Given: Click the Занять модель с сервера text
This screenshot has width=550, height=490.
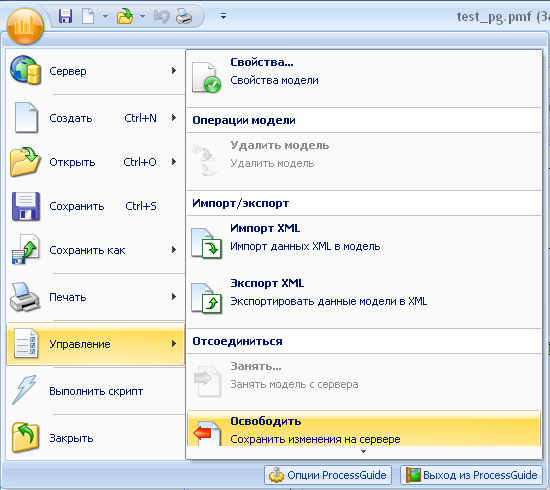Looking at the screenshot, I should pos(294,384).
